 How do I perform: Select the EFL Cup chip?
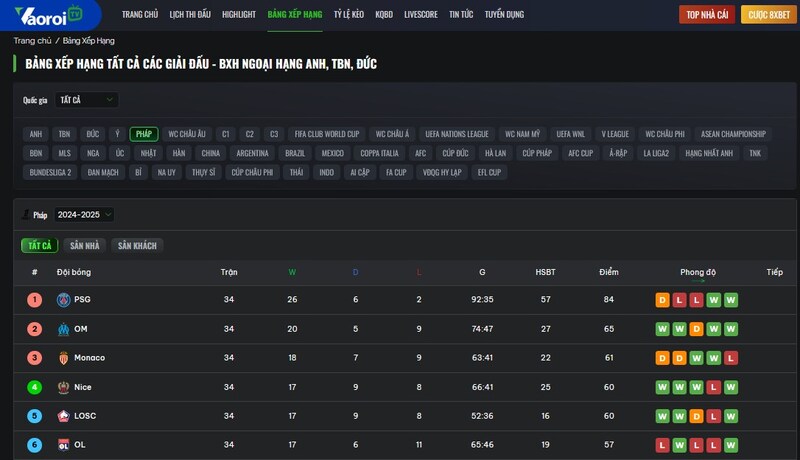pos(489,172)
